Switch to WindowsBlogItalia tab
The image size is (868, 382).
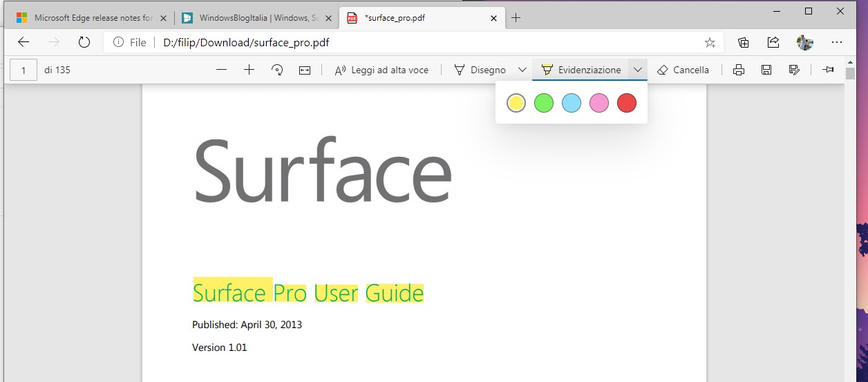point(257,18)
